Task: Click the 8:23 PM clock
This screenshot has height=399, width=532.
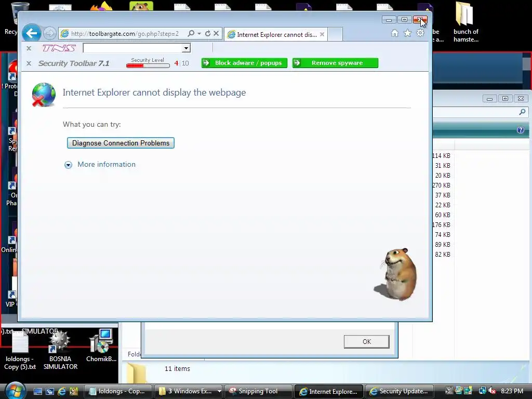Action: click(x=512, y=391)
